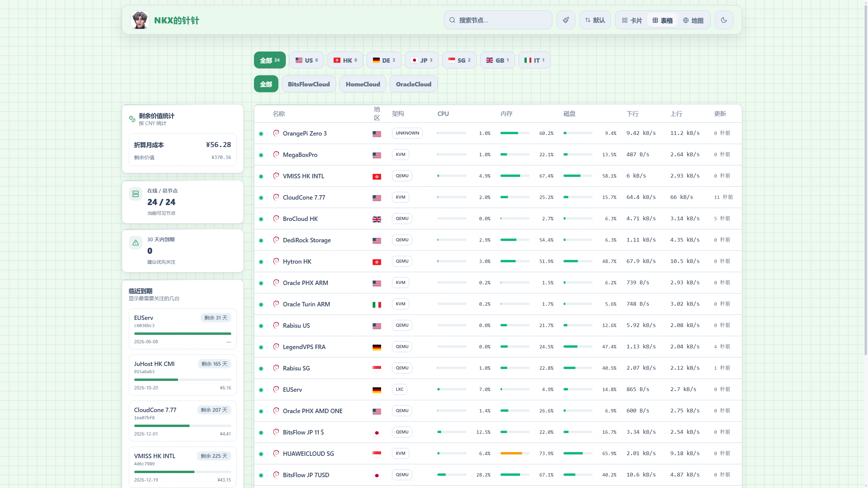868x488 pixels.
Task: Click the Singapore flag on HUAWEICLOUD SG row
Action: (x=377, y=454)
